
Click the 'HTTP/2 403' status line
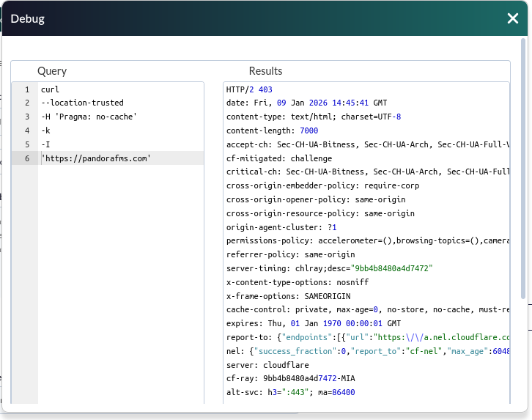pos(249,89)
